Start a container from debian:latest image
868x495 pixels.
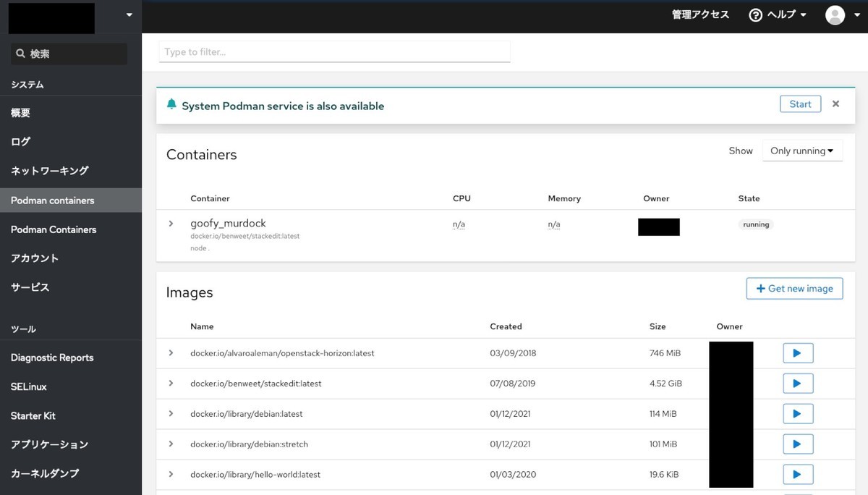click(798, 414)
